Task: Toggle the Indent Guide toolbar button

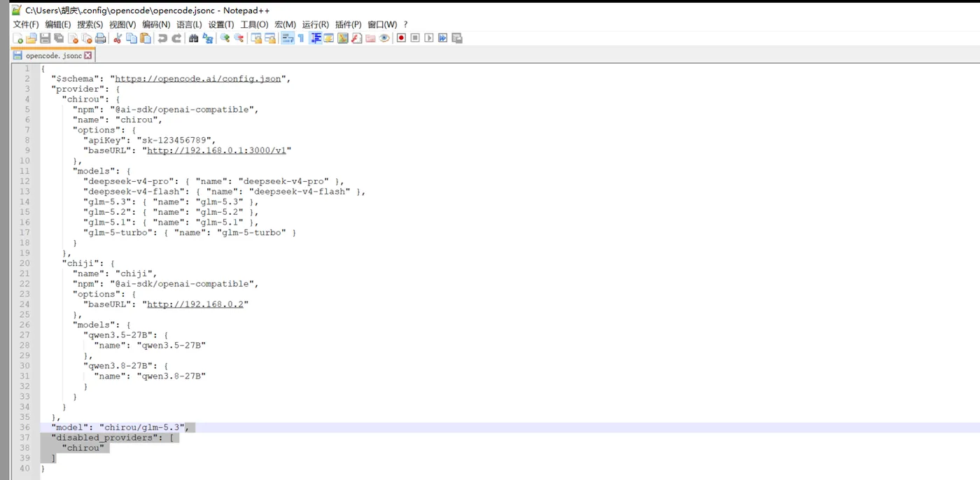Action: [x=316, y=38]
